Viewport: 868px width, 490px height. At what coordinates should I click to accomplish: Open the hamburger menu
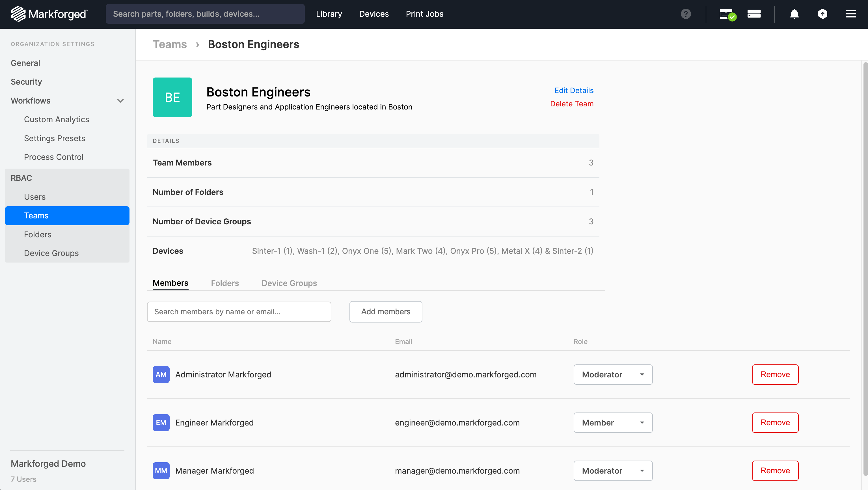click(x=851, y=14)
